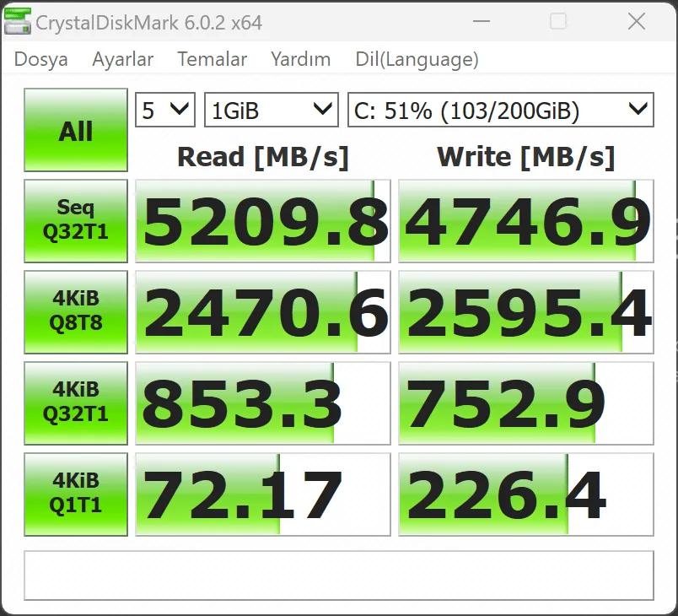Run all benchmarks with the All button
678x616 pixels.
76,130
